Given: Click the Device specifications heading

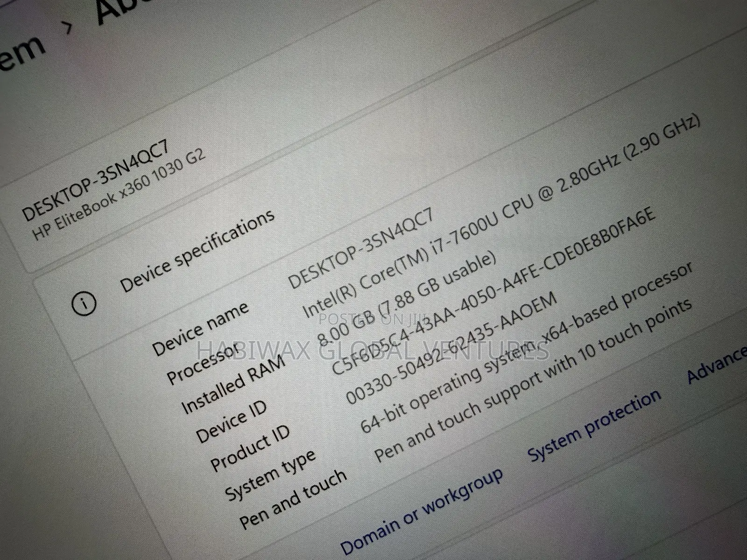Looking at the screenshot, I should tap(197, 251).
